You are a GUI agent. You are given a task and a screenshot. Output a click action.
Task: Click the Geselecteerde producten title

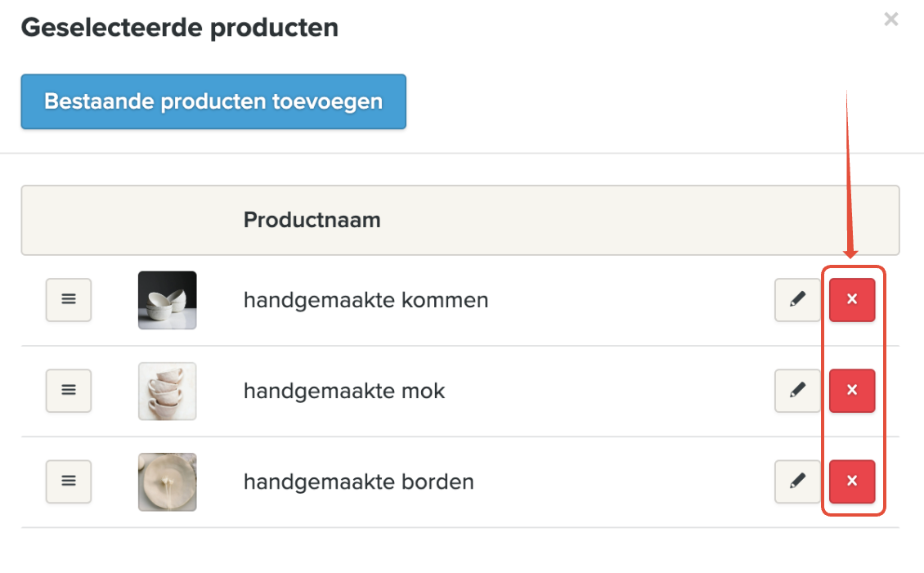tap(179, 28)
